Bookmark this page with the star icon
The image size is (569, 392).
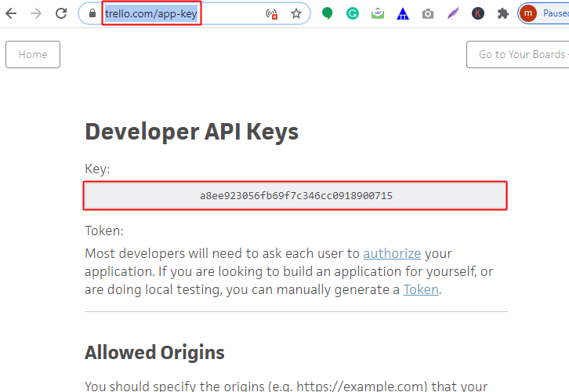(x=295, y=13)
